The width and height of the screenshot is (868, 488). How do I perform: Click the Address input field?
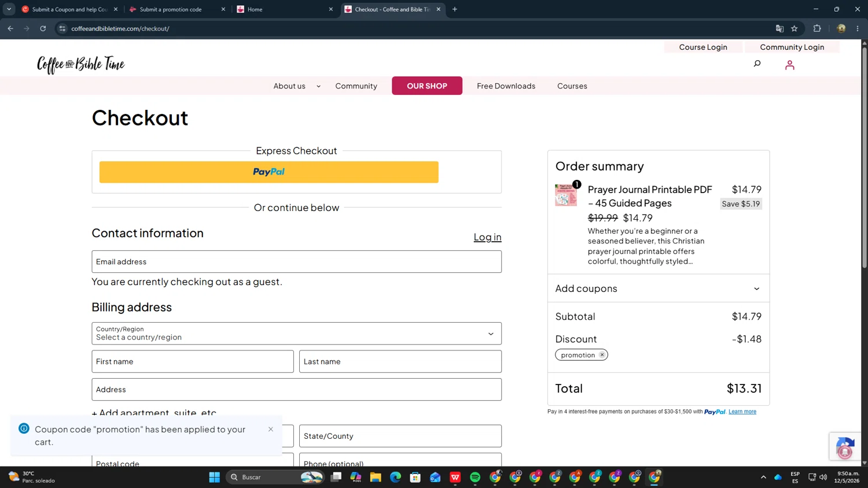pos(296,389)
